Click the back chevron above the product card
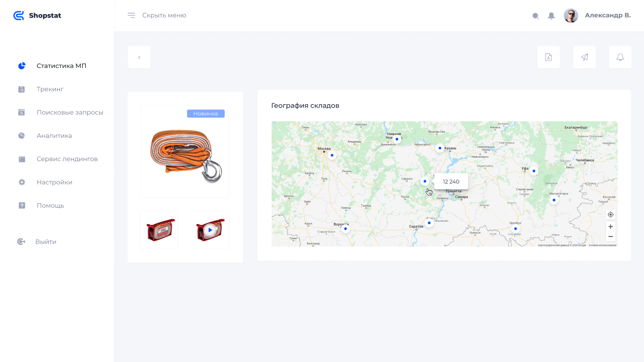The height and width of the screenshot is (362, 644). [139, 57]
